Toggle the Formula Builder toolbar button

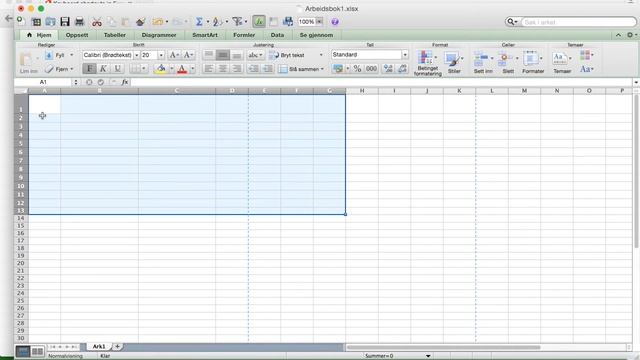tap(259, 22)
